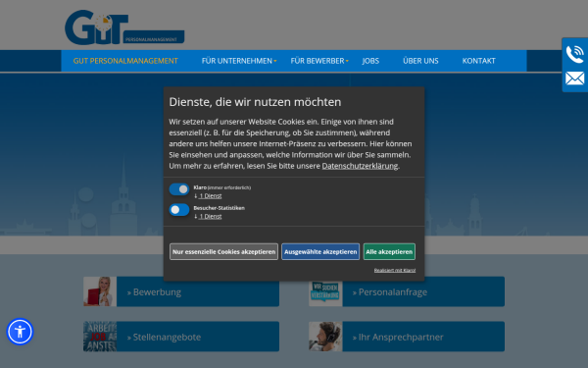Open the email envelope icon
Image resolution: width=588 pixels, height=368 pixels.
click(x=575, y=79)
